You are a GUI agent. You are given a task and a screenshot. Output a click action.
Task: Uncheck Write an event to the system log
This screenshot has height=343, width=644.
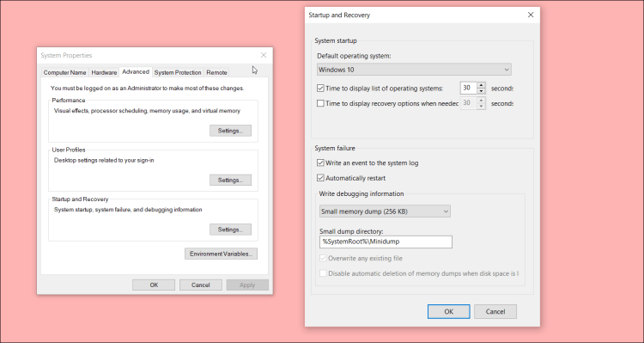[x=320, y=162]
